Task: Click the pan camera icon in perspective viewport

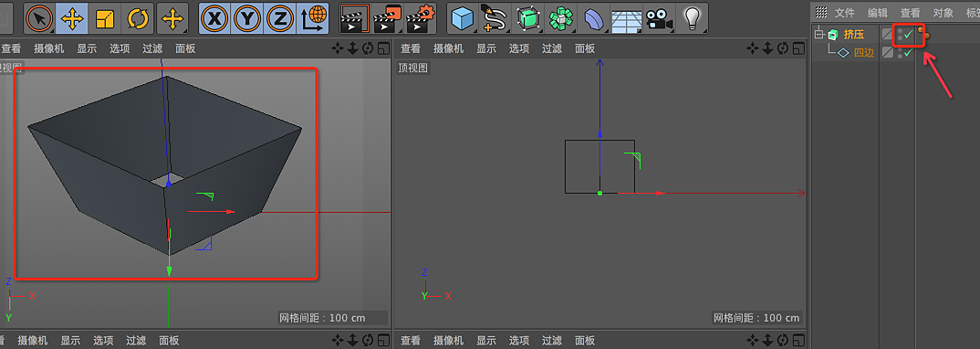Action: point(338,48)
